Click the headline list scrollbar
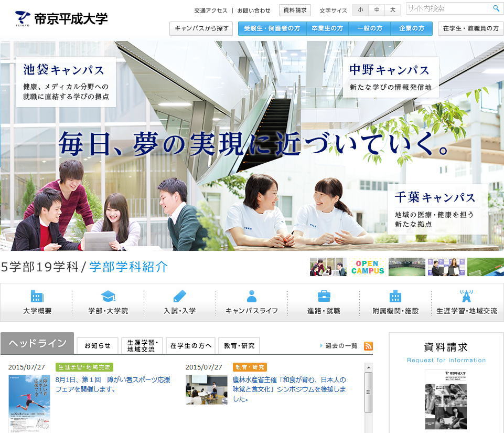This screenshot has height=433, width=504. (368, 394)
